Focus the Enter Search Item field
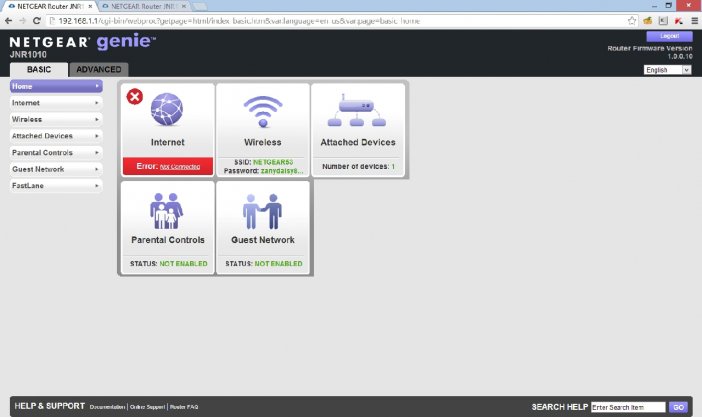Image resolution: width=702 pixels, height=417 pixels. [x=628, y=407]
